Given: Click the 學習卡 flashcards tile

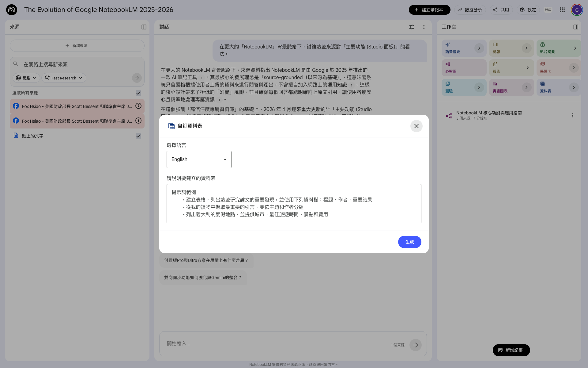Looking at the screenshot, I should 559,68.
